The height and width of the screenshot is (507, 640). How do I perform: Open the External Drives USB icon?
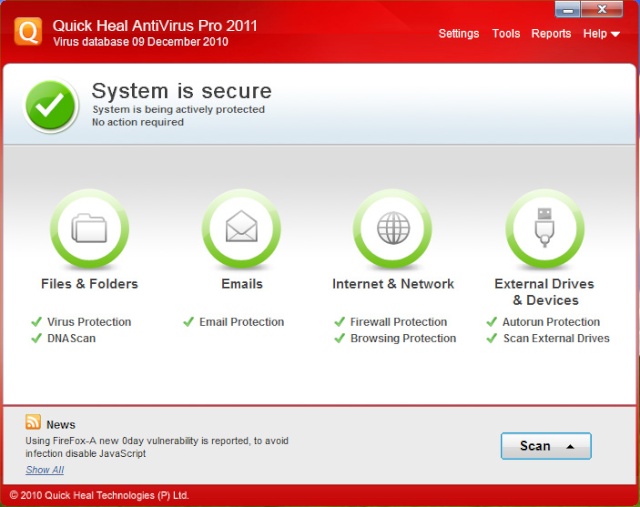click(544, 229)
